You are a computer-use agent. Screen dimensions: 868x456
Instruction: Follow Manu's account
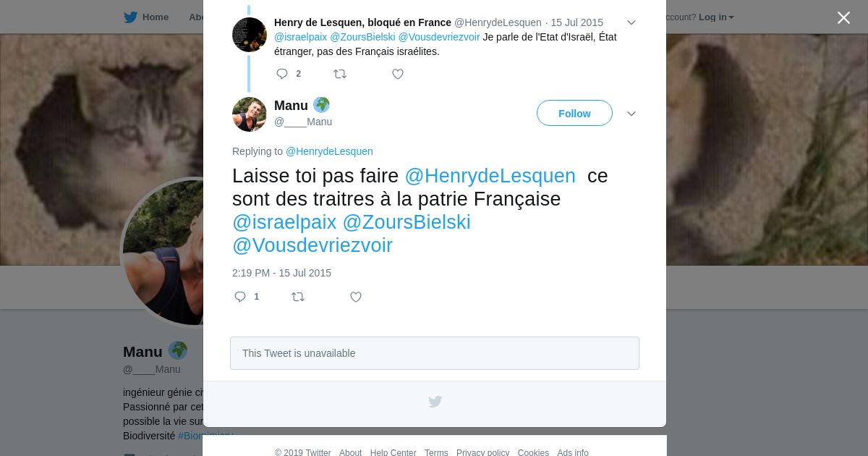(x=574, y=114)
